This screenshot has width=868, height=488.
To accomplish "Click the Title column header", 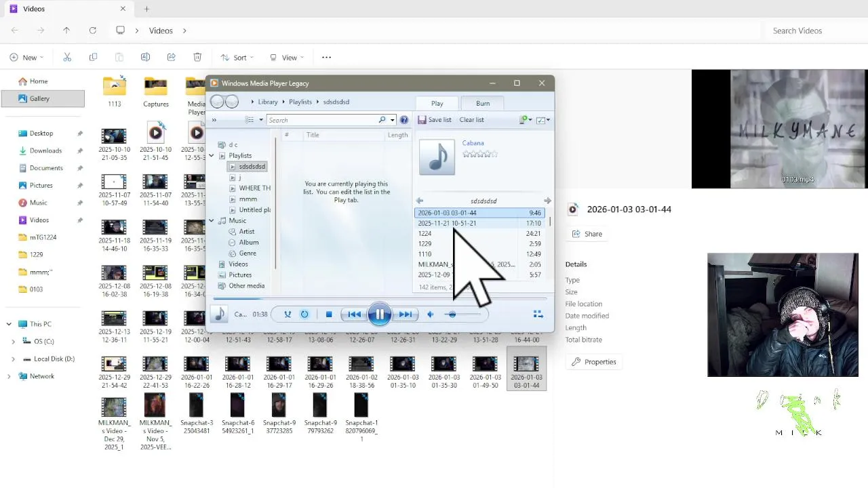I will click(x=344, y=135).
